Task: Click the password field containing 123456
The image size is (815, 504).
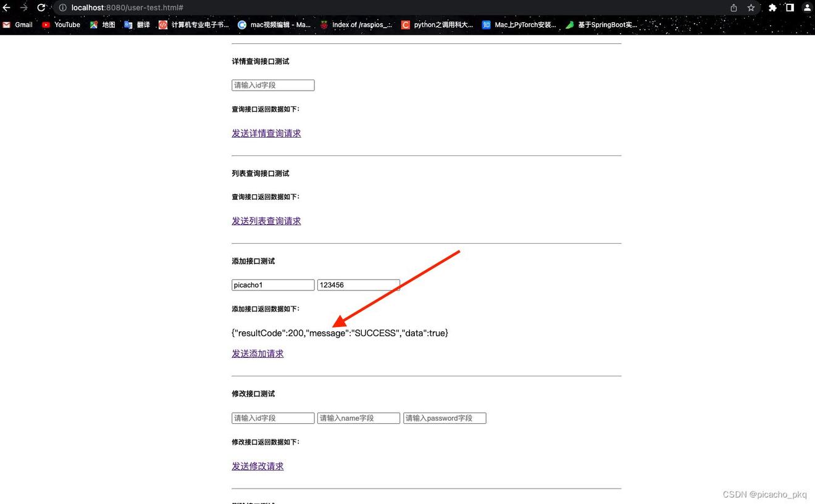Action: coord(358,285)
